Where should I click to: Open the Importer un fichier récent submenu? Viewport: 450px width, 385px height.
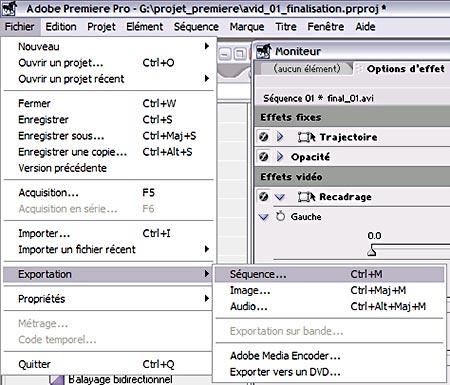(x=109, y=249)
